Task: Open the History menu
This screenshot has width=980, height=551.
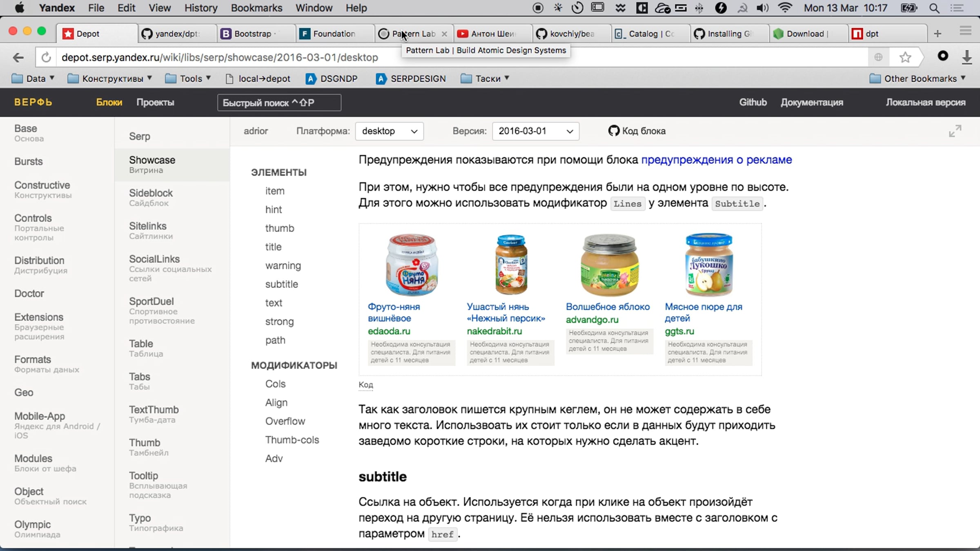Action: 200,8
